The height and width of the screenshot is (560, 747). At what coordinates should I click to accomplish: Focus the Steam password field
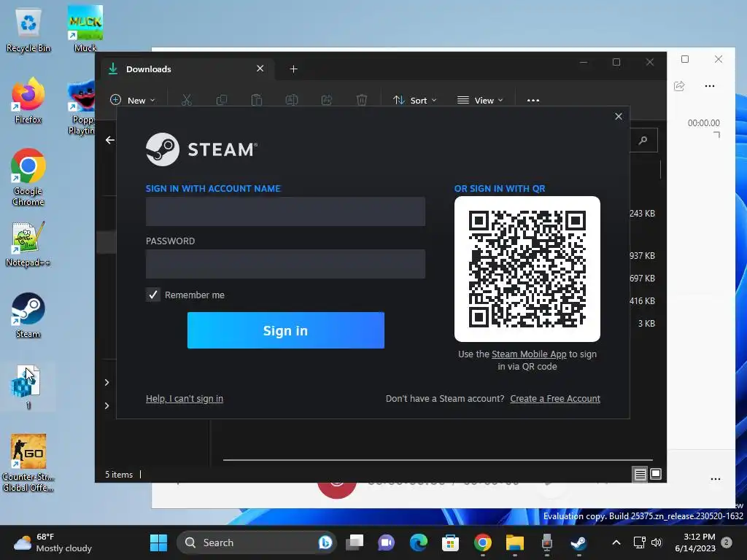285,264
